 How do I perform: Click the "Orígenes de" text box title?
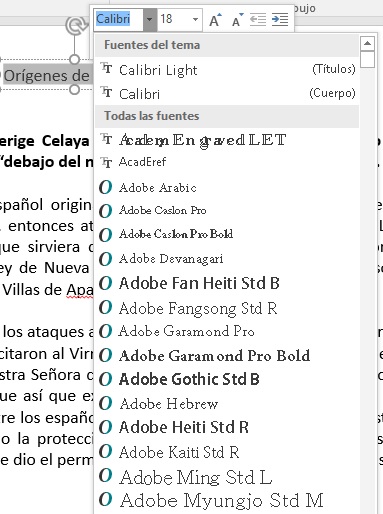pyautogui.click(x=47, y=76)
